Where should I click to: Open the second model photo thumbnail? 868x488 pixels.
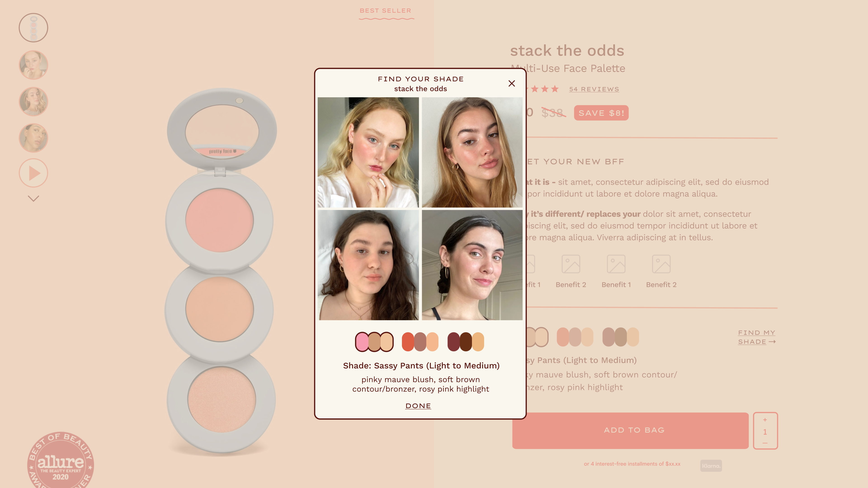pyautogui.click(x=33, y=65)
